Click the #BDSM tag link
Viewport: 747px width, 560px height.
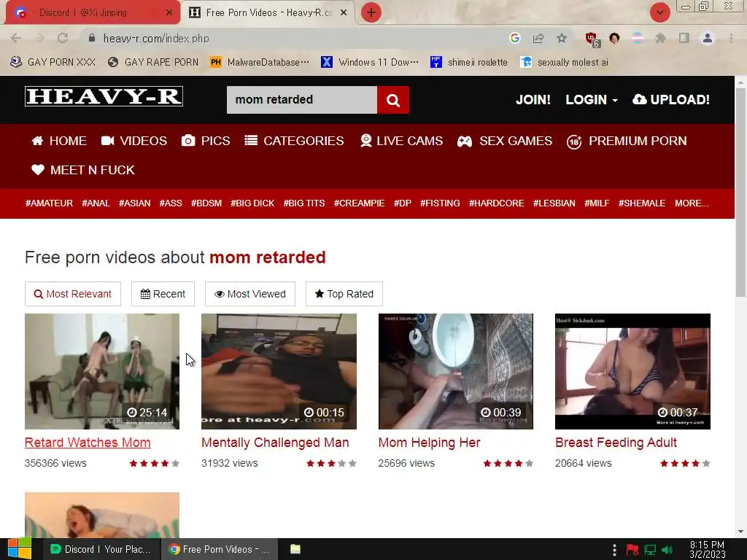pos(206,203)
